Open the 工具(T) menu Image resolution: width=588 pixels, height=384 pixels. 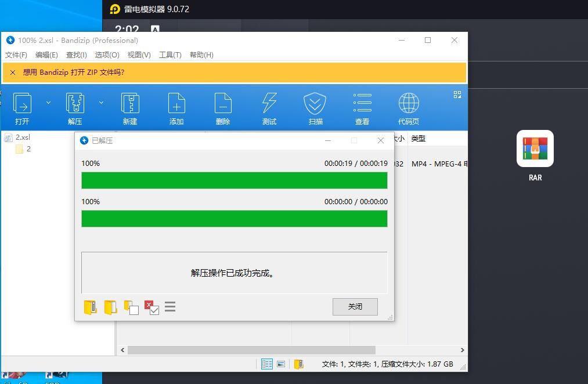coord(170,55)
